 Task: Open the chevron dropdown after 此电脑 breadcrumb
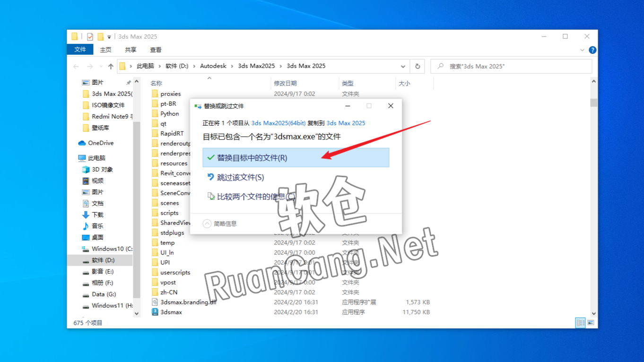[x=160, y=66]
